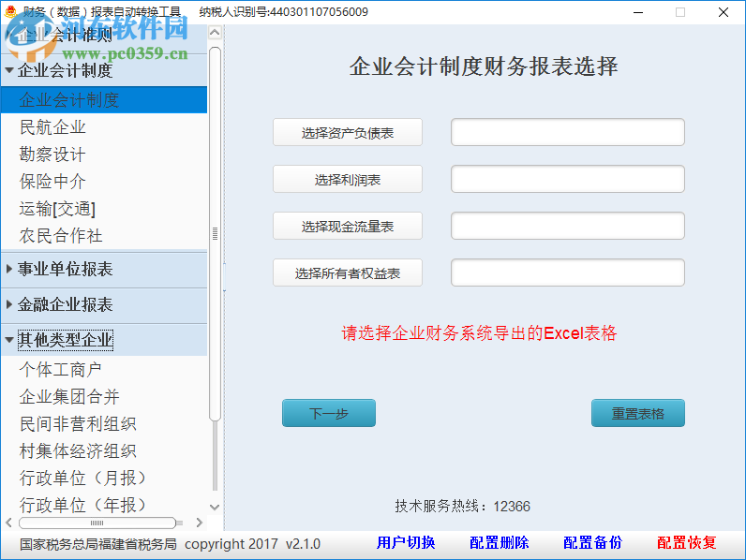Viewport: 746px width, 560px height.
Task: Minimize the window
Action: pos(638,12)
